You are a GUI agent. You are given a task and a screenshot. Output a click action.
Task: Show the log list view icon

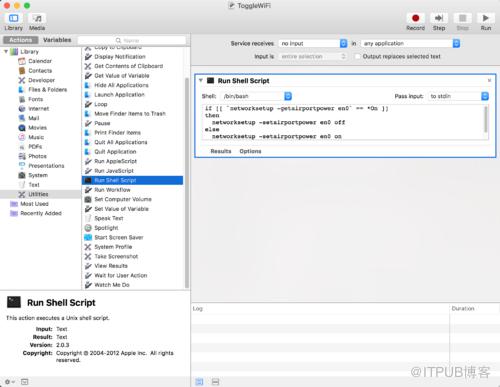[199, 382]
